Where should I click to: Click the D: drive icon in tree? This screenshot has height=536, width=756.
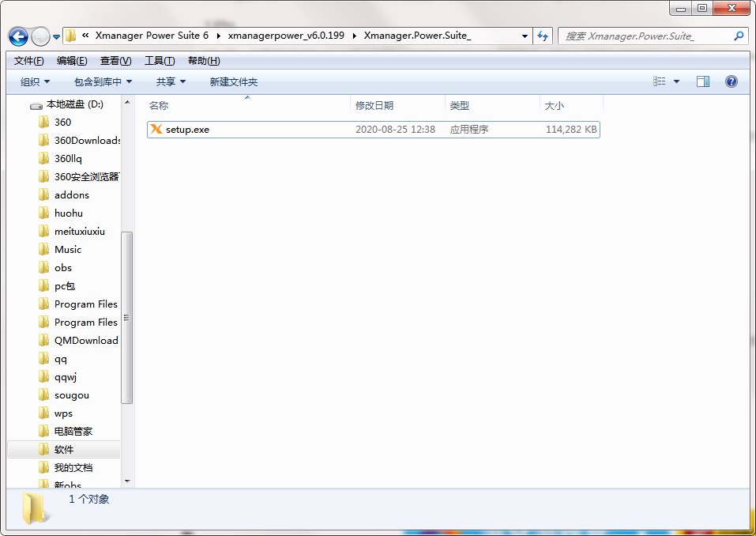click(36, 105)
